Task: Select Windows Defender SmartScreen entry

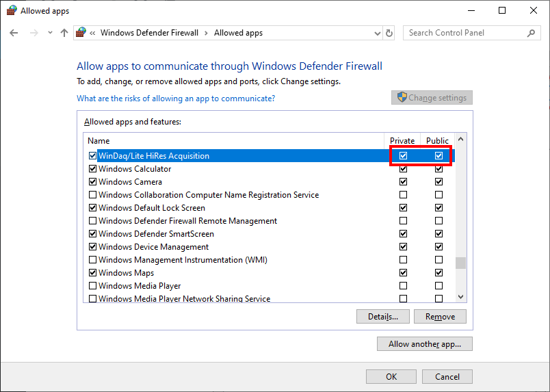Action: [x=156, y=234]
